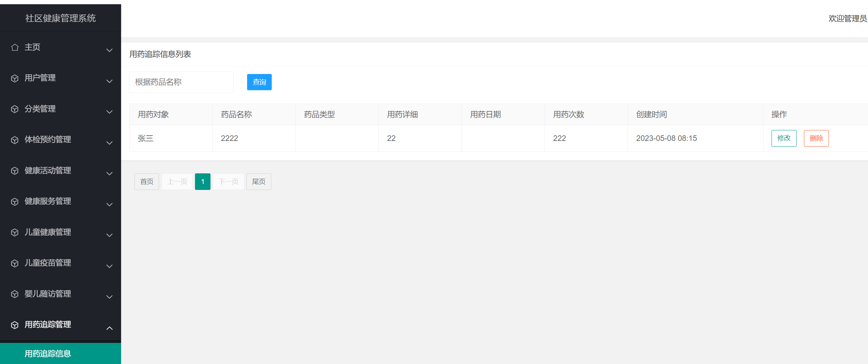The height and width of the screenshot is (364, 868).
Task: Expand the 主页 menu chevron
Action: coord(109,50)
